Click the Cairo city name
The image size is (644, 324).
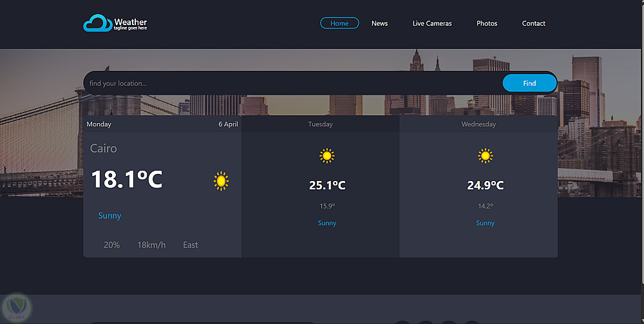[x=104, y=148]
